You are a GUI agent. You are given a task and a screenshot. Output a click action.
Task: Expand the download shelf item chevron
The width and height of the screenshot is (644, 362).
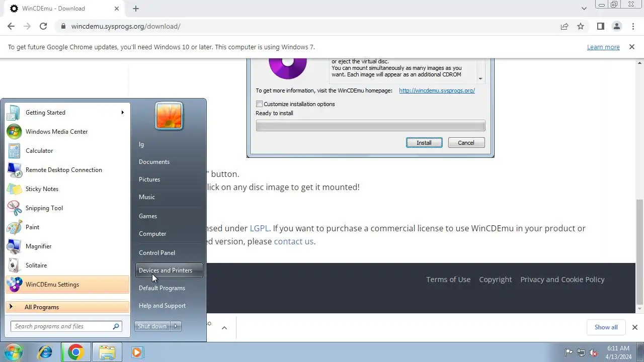click(224, 328)
